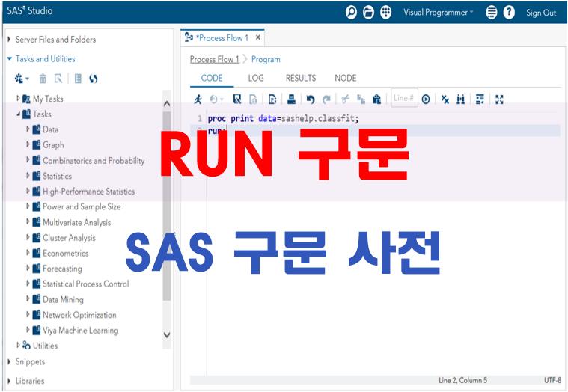The width and height of the screenshot is (568, 392).
Task: Click the add to snippets icon
Action: coord(272,99)
